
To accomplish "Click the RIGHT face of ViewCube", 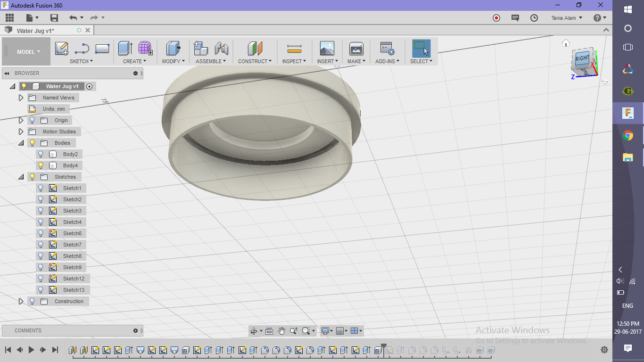I will pyautogui.click(x=582, y=58).
